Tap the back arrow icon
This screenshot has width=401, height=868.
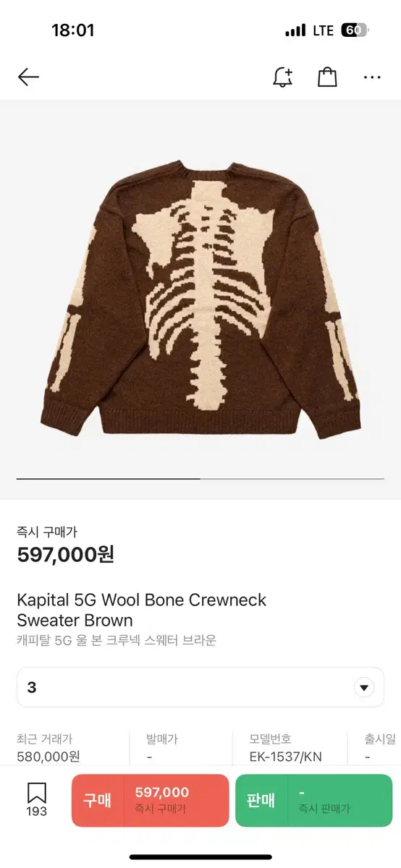[28, 77]
